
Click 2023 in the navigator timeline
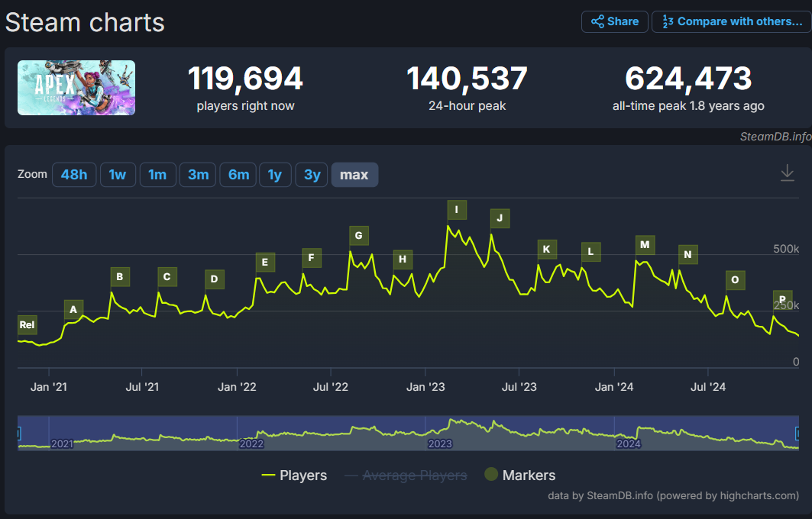[x=440, y=444]
